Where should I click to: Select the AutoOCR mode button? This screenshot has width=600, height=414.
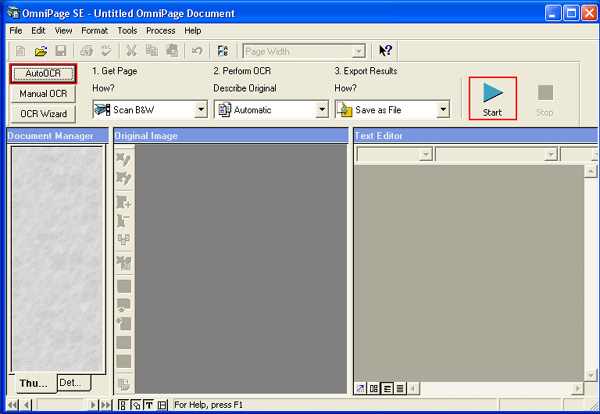coord(43,74)
